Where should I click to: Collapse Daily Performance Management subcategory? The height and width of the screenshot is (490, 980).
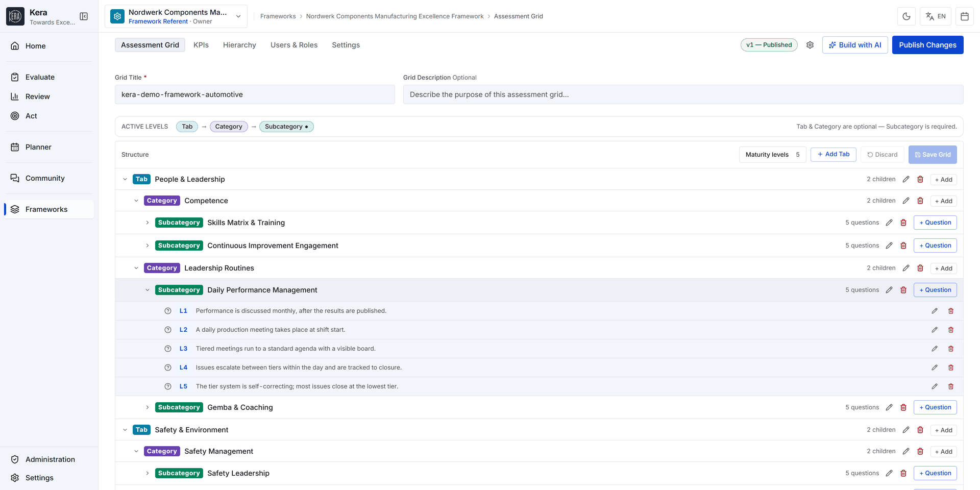coord(148,290)
